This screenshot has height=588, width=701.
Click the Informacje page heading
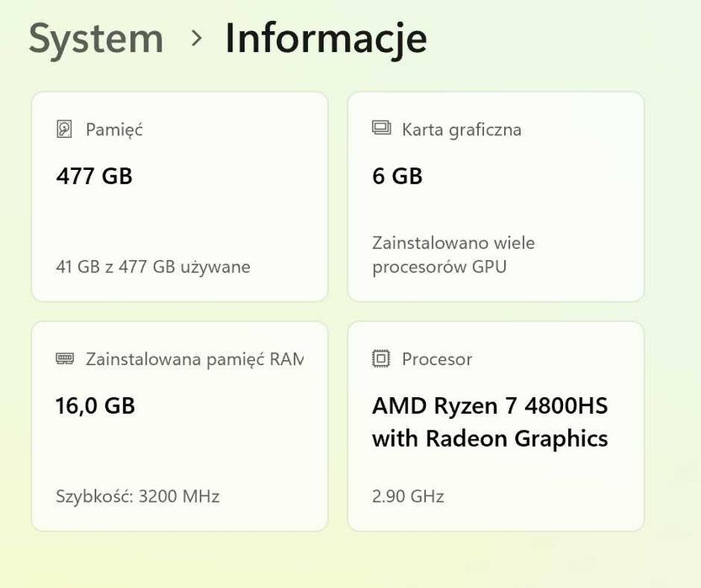(x=326, y=39)
